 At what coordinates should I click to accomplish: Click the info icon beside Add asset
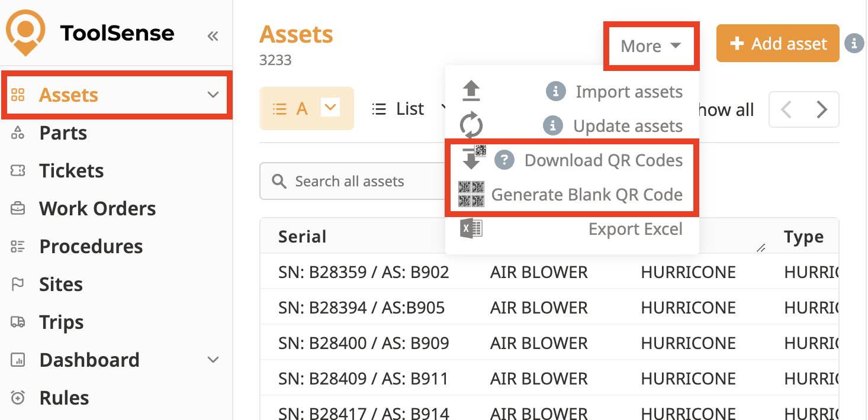(854, 43)
